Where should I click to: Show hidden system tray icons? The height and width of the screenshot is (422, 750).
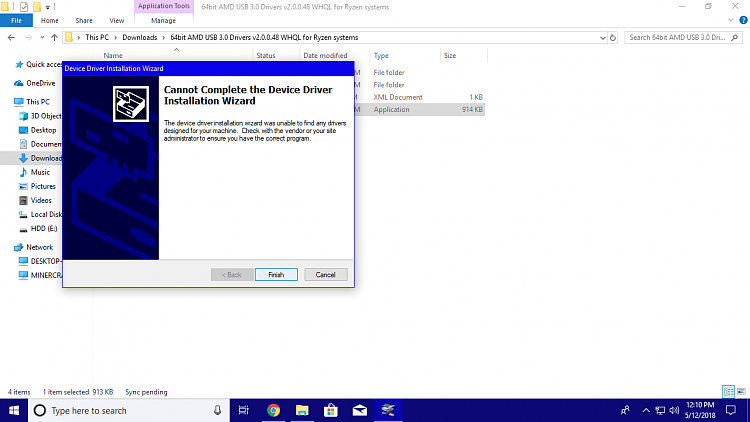point(646,411)
